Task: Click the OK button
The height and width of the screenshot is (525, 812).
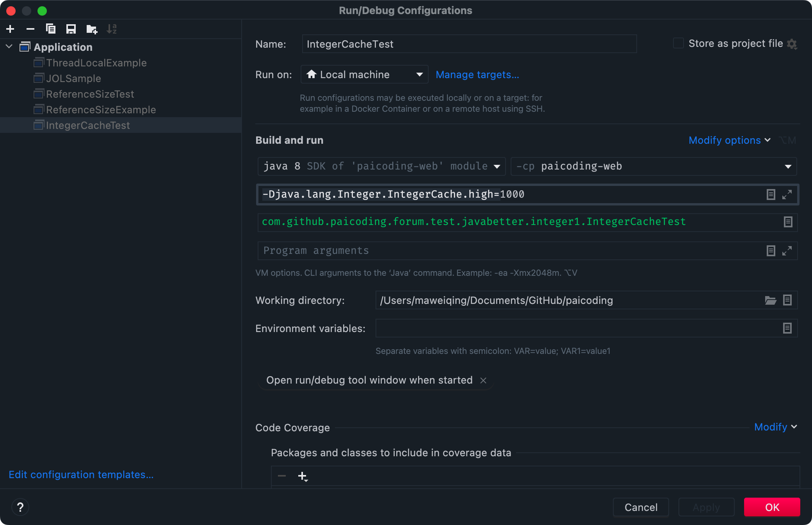Action: [x=772, y=507]
